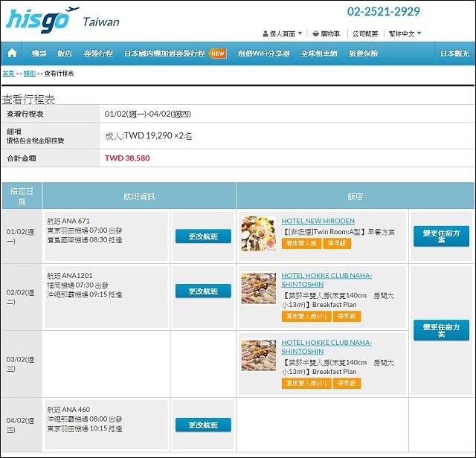Change flight for ANA1201

203,291
